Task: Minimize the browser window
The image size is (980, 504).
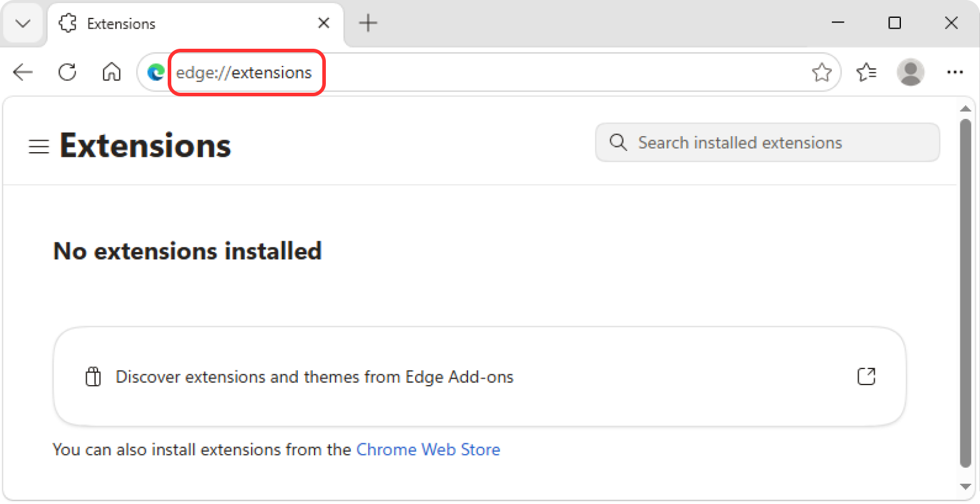Action: click(x=838, y=23)
